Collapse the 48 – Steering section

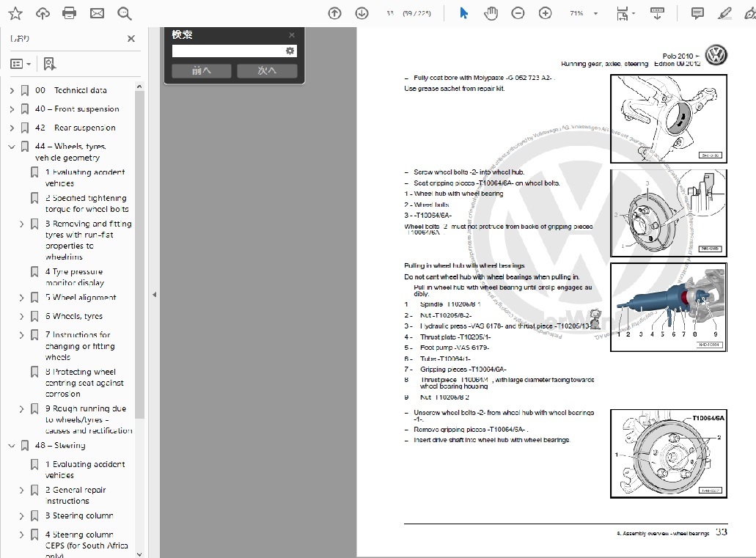coord(12,446)
